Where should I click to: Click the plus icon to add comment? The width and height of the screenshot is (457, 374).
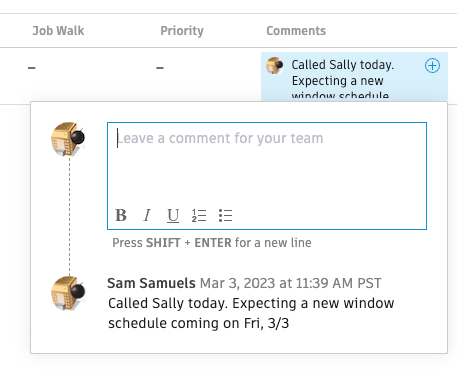(x=432, y=65)
